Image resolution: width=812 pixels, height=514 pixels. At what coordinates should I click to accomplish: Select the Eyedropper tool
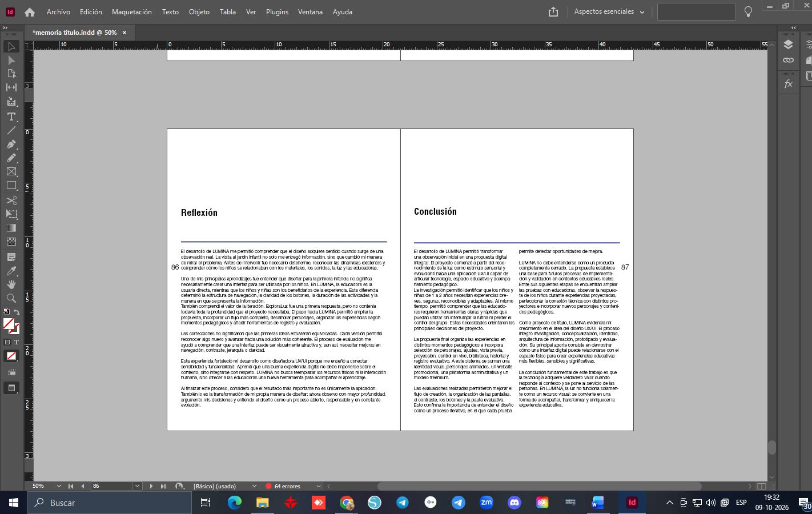click(x=11, y=271)
